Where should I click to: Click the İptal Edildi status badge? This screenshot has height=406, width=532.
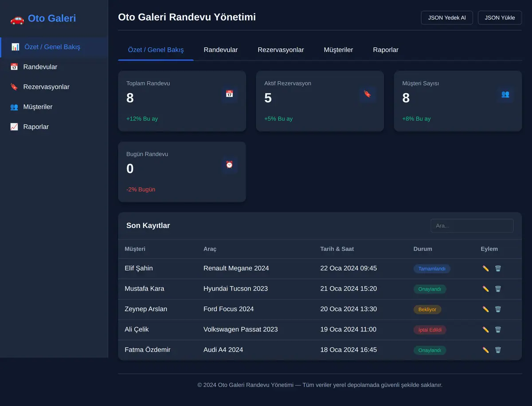[430, 330]
